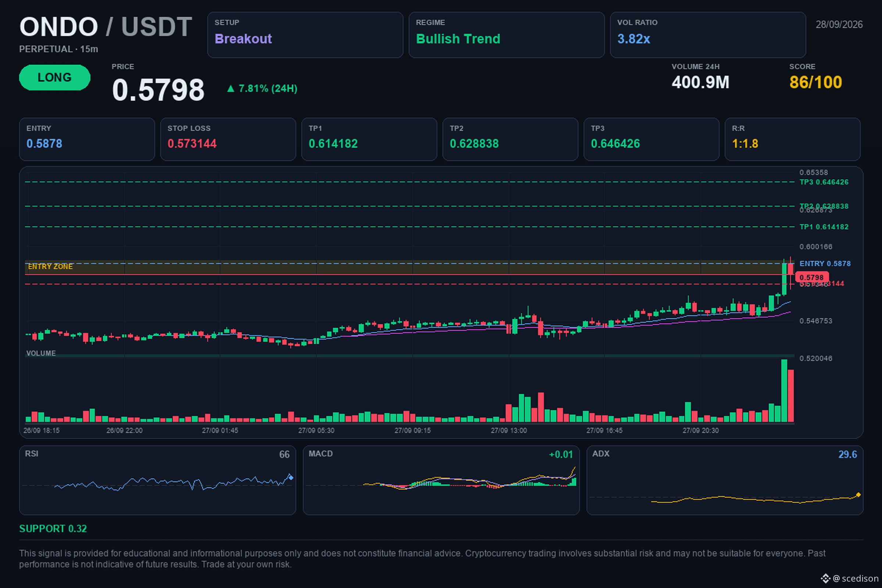Click the TP3 0.646426 chart line label
This screenshot has width=882, height=588.
824,182
